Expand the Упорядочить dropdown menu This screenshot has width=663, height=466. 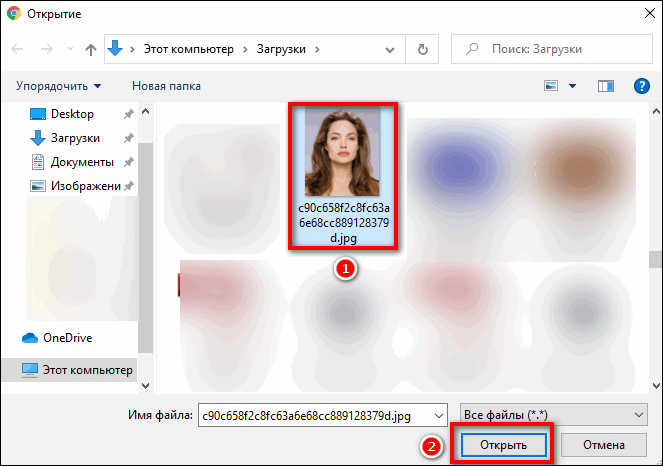59,86
